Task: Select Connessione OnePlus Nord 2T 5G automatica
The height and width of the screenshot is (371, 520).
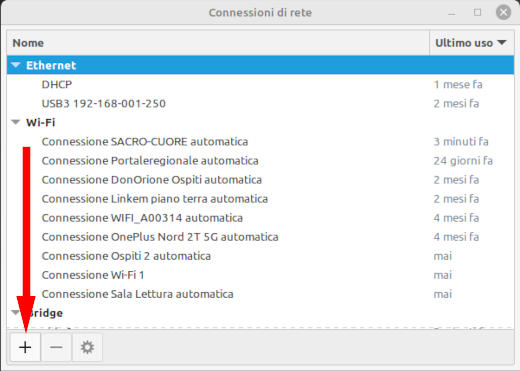Action: click(x=260, y=237)
